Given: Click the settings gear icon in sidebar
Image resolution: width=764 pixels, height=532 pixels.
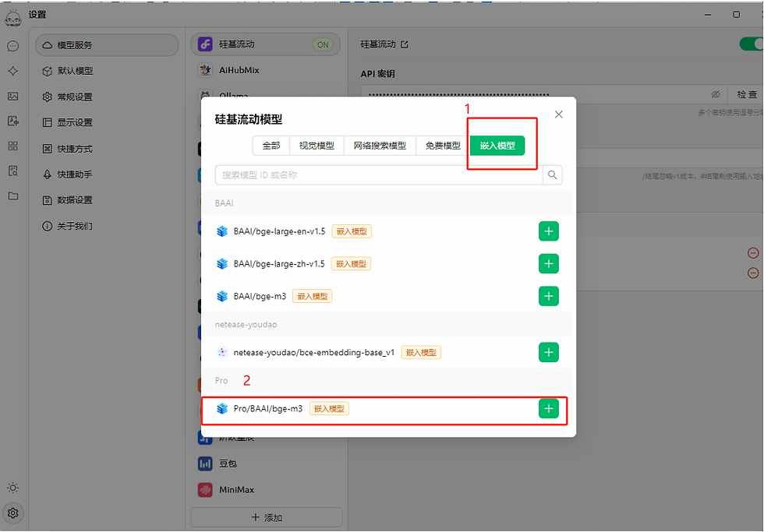Looking at the screenshot, I should [x=13, y=513].
